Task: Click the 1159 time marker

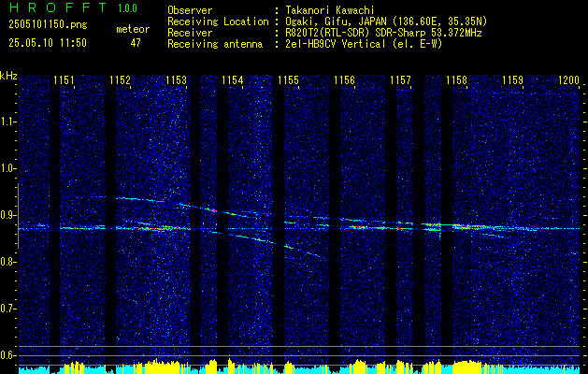Action: click(512, 79)
